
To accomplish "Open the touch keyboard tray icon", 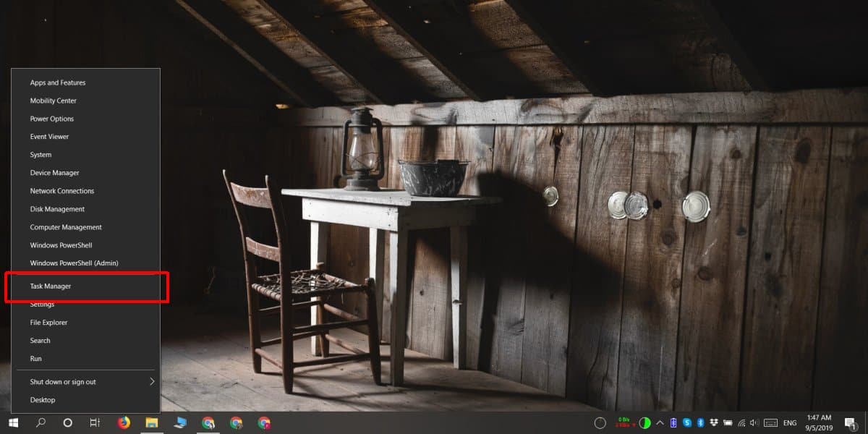I will click(770, 422).
